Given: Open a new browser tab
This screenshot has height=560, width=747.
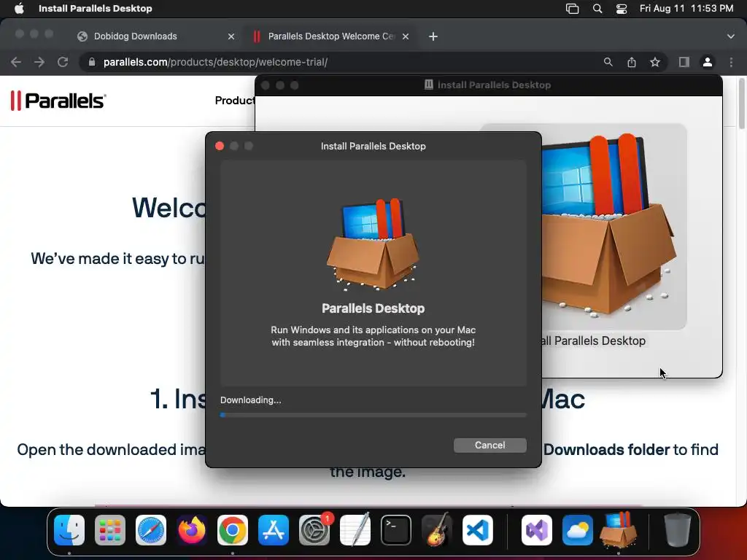Looking at the screenshot, I should (433, 36).
